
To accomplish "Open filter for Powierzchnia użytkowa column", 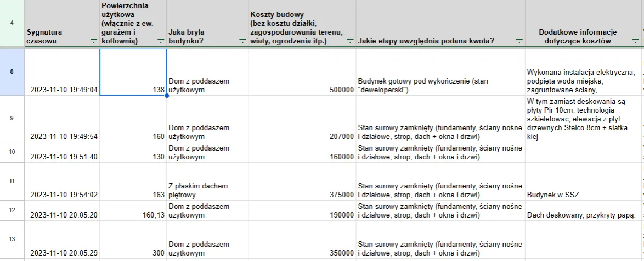I will 160,41.
